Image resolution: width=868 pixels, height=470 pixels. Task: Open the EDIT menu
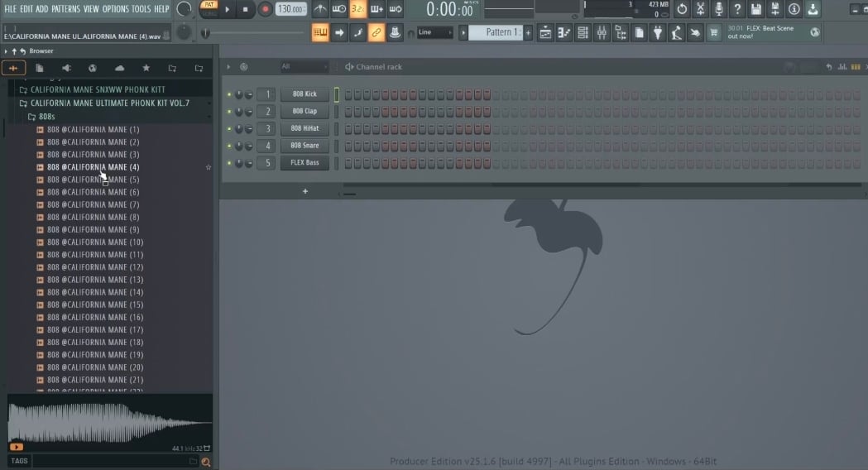[x=26, y=9]
